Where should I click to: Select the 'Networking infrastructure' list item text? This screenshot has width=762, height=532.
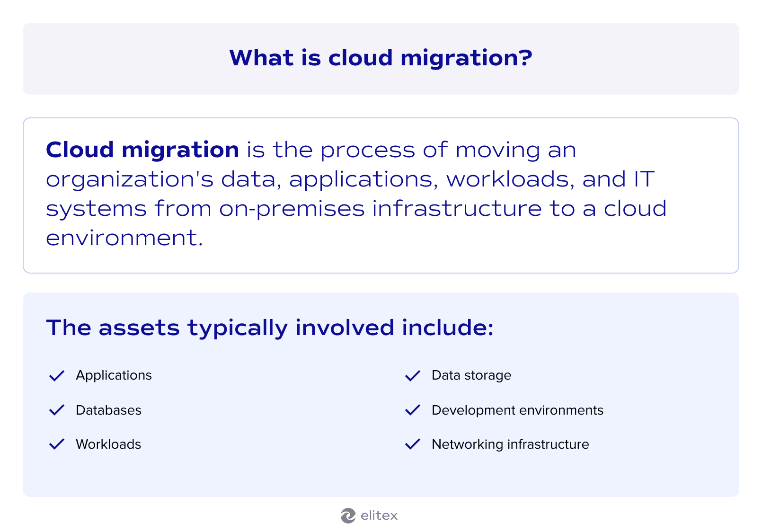pyautogui.click(x=510, y=444)
